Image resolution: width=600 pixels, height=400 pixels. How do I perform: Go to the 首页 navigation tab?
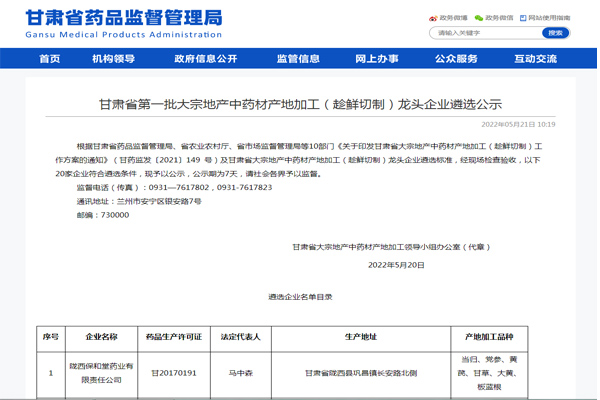point(50,59)
